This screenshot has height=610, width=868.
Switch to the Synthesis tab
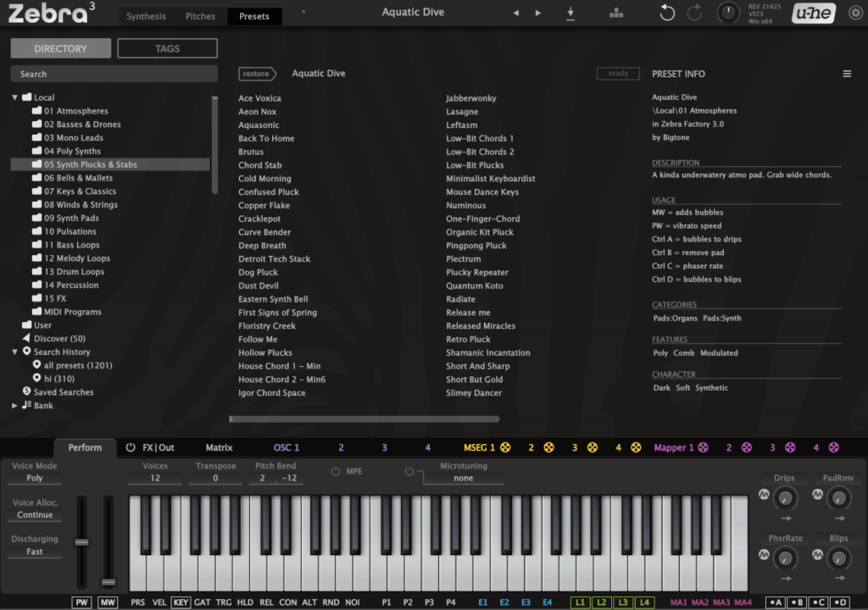146,16
